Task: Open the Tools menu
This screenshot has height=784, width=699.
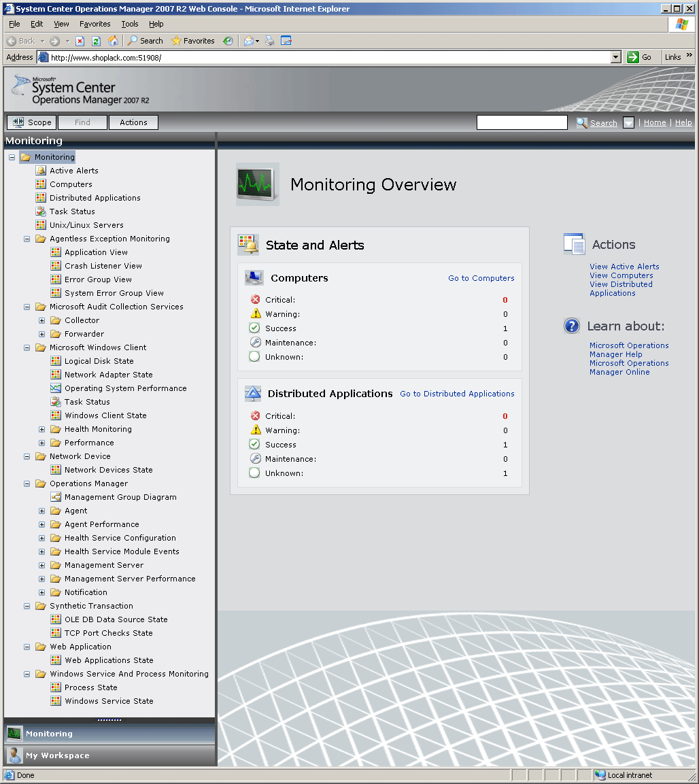Action: [129, 24]
